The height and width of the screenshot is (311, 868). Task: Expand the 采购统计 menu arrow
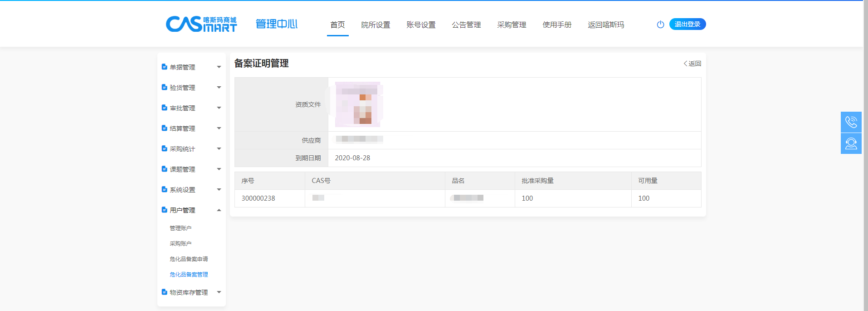(219, 149)
